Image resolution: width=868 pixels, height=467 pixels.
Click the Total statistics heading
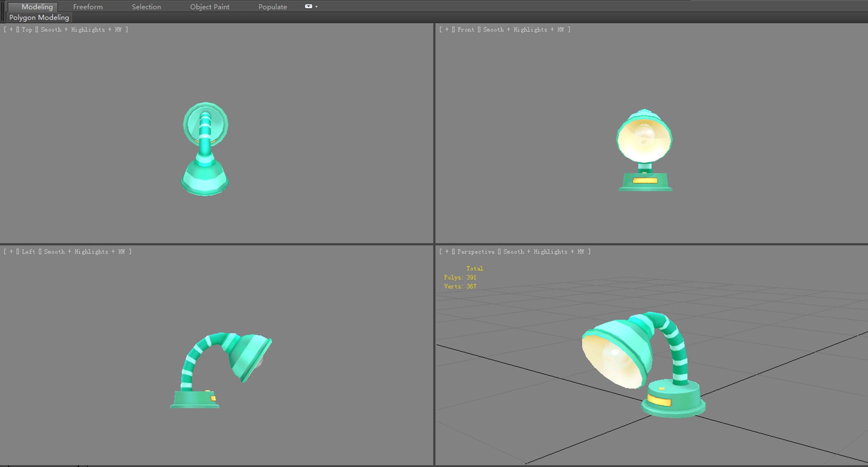pos(475,268)
